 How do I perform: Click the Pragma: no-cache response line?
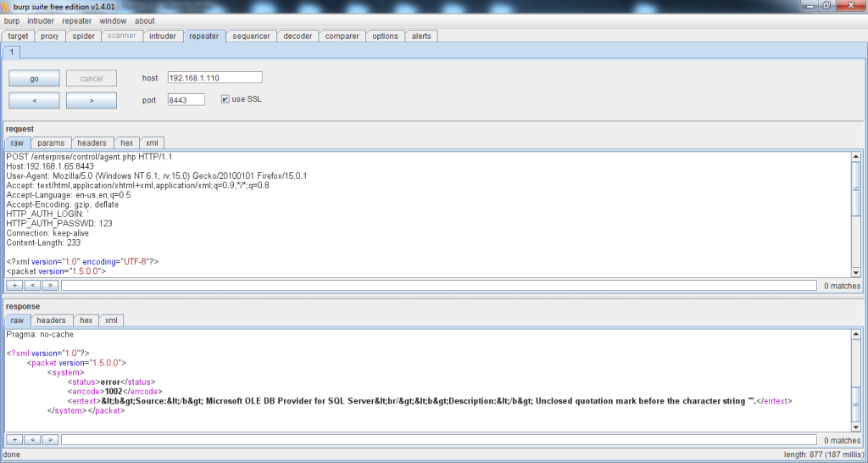click(40, 334)
